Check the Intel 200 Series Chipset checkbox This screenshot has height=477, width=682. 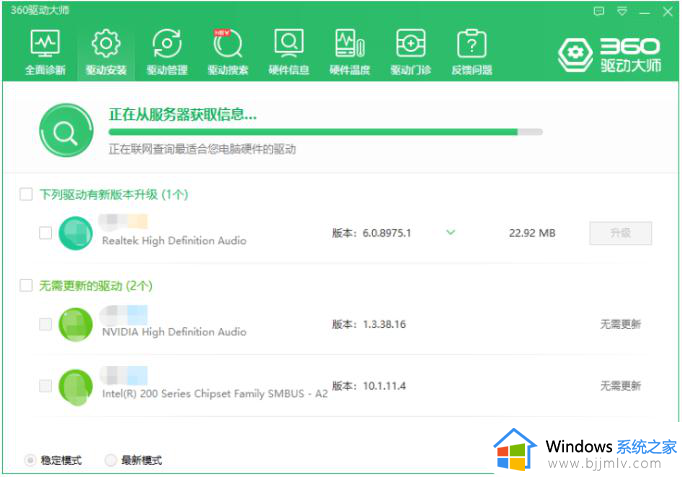[x=46, y=386]
